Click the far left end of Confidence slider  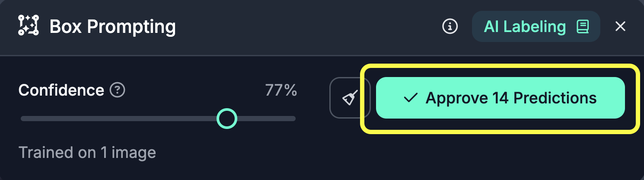(x=22, y=119)
